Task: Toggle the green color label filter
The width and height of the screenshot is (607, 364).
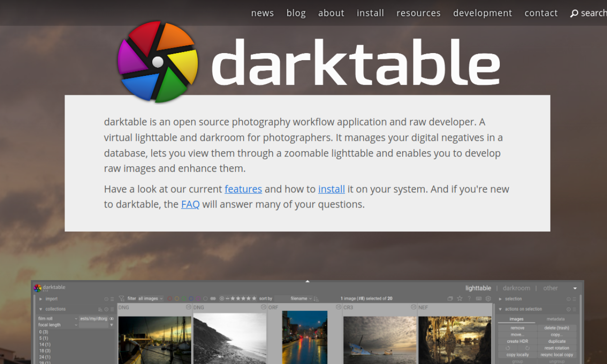Action: click(184, 298)
